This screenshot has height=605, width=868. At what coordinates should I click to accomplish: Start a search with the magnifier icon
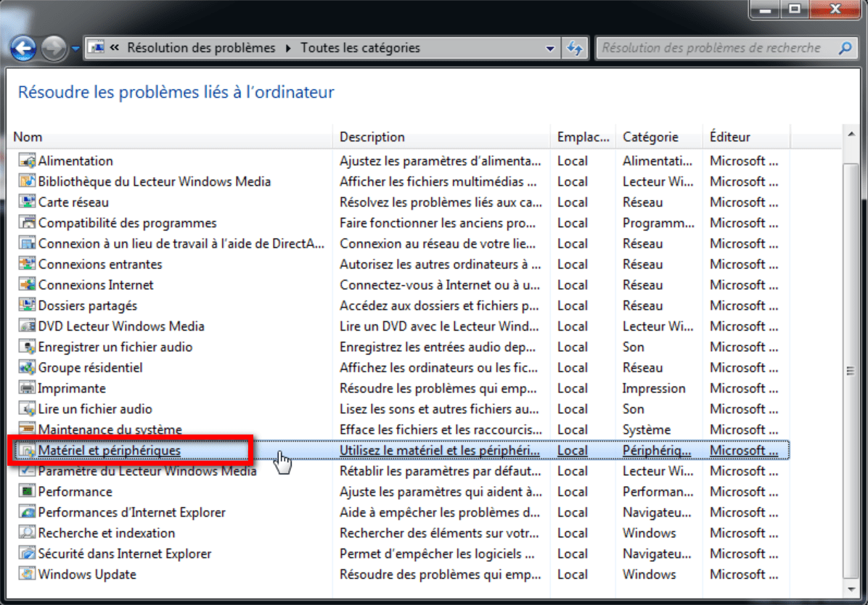(x=846, y=47)
